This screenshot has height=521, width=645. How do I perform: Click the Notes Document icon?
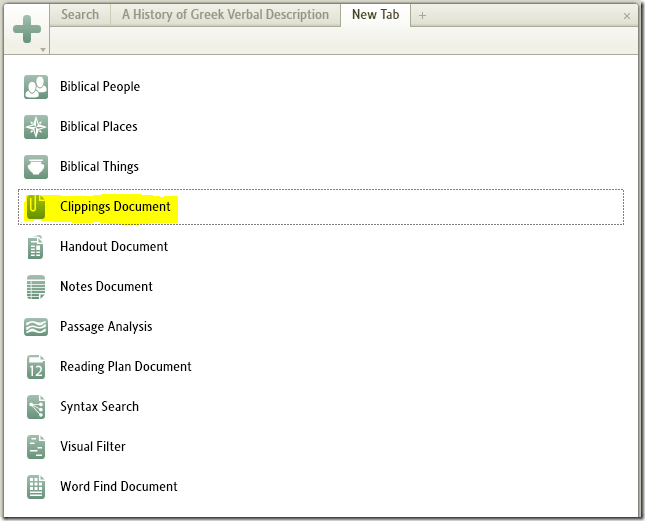tap(36, 287)
